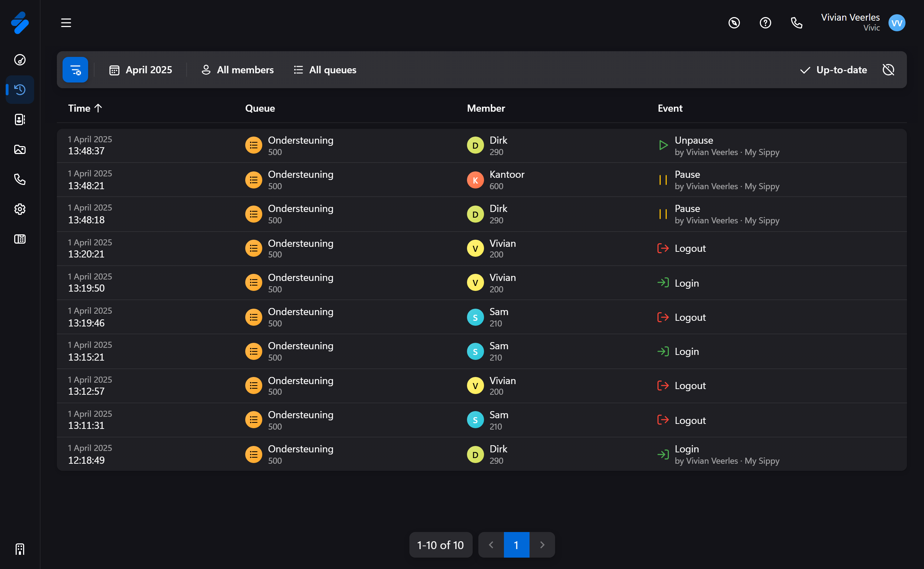
Task: Click the next page arrow
Action: [542, 545]
